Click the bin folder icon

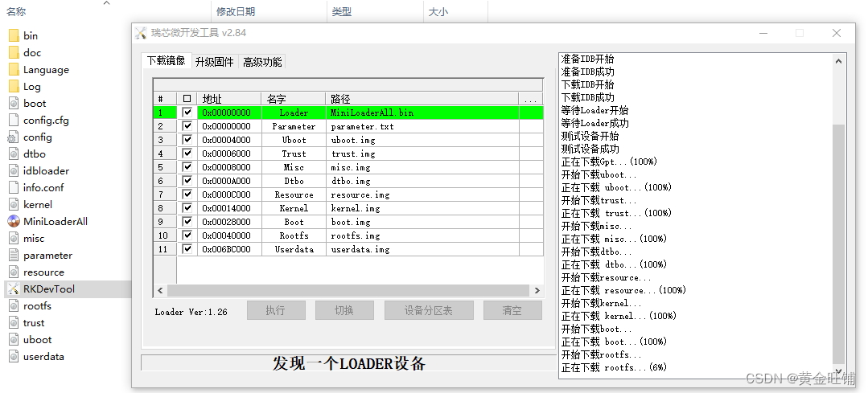pos(13,35)
